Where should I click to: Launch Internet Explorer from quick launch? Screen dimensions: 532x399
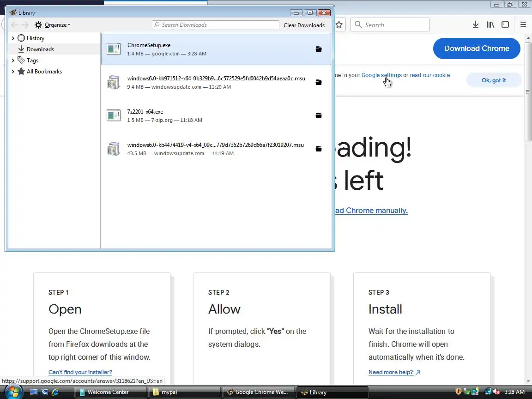coord(54,392)
